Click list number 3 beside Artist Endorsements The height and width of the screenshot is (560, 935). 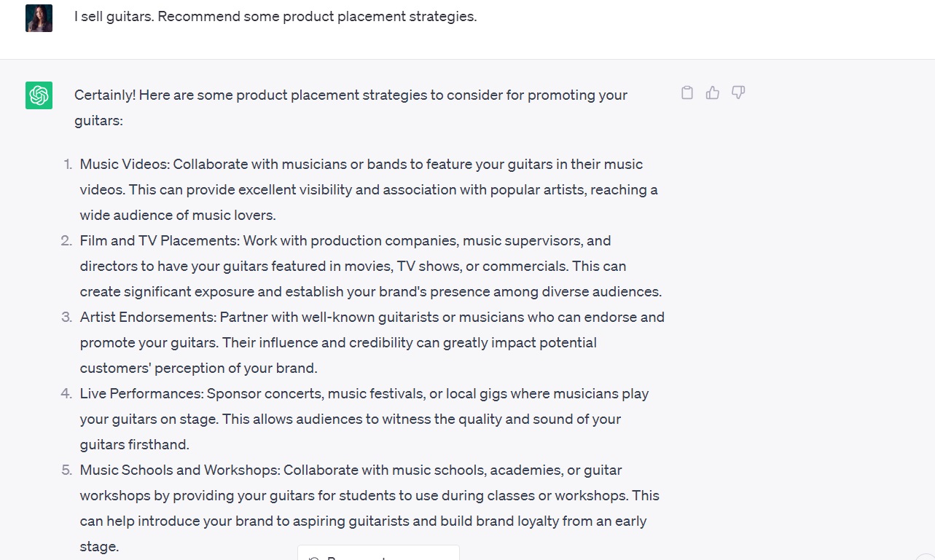[66, 318]
